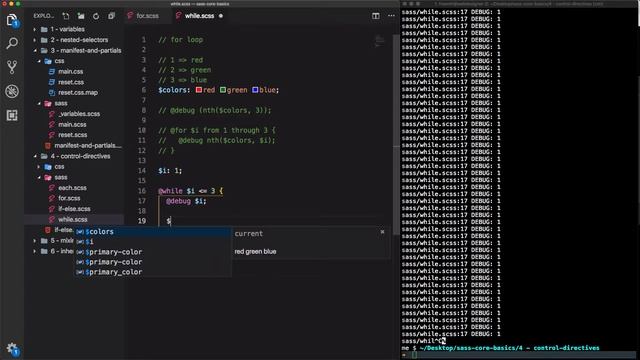Click the green color swatch on line 6

(223, 90)
